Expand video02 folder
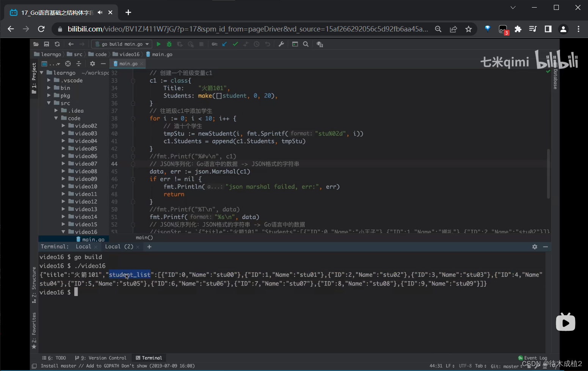Viewport: 588px width, 371px height. tap(63, 126)
